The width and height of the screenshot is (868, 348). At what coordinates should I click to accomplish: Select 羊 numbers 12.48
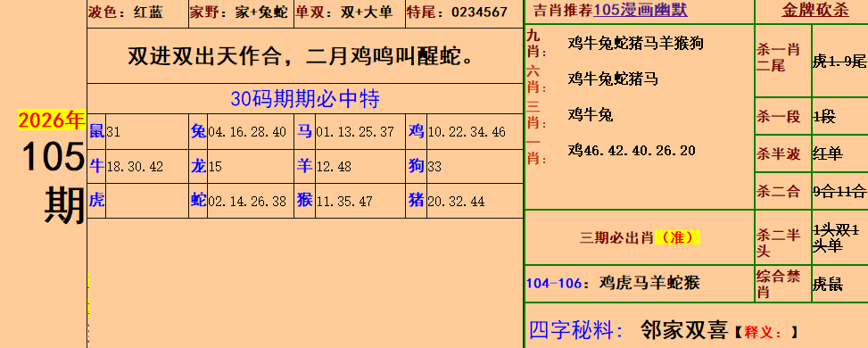click(x=334, y=167)
